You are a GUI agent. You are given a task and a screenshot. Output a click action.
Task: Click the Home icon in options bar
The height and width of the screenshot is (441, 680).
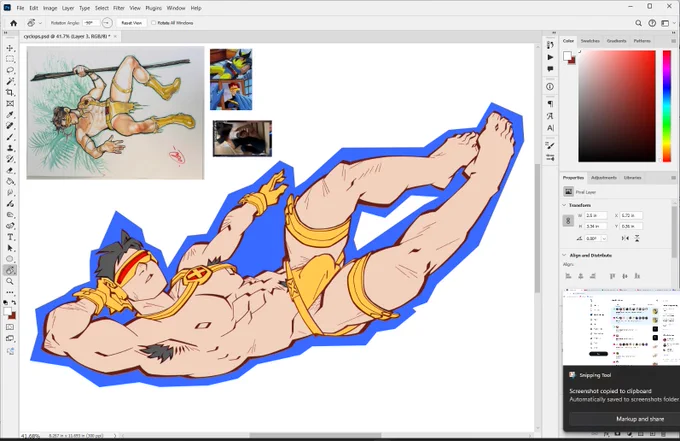(x=13, y=23)
